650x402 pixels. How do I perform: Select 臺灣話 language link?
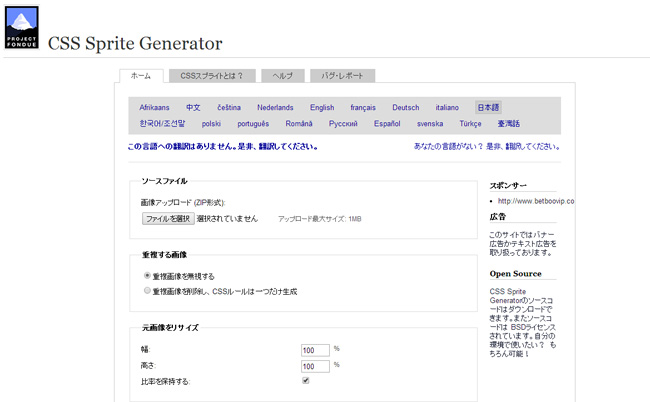pos(509,124)
